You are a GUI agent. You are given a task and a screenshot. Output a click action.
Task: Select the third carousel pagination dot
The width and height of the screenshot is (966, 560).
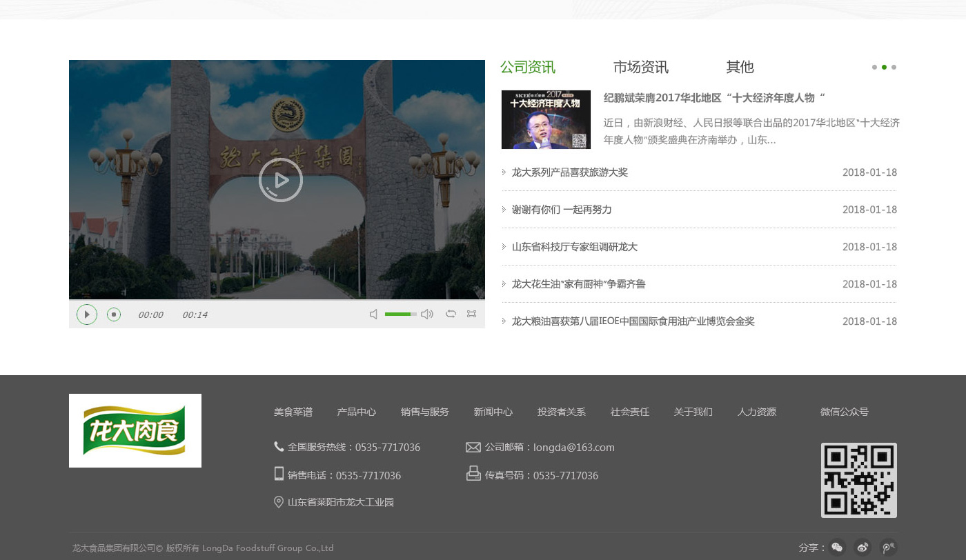894,68
